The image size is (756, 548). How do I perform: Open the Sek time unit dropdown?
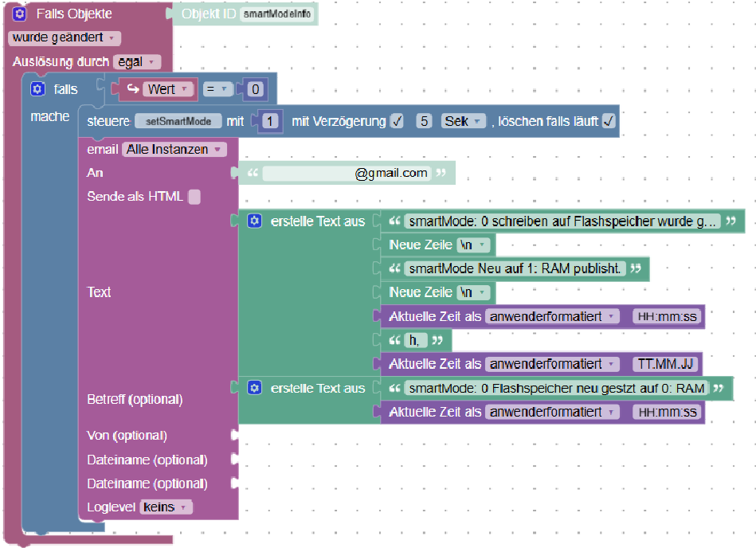[x=464, y=121]
